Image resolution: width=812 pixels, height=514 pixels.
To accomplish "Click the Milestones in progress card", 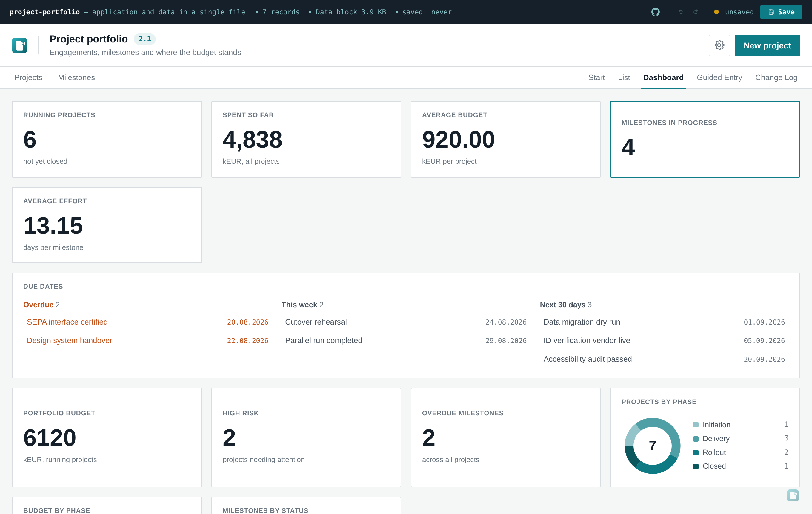I will [705, 139].
